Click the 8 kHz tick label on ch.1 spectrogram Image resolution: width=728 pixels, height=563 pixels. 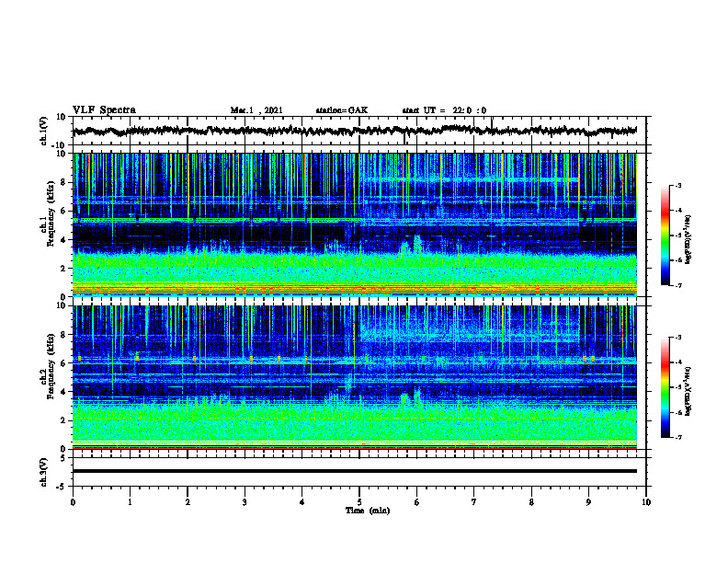coord(64,182)
